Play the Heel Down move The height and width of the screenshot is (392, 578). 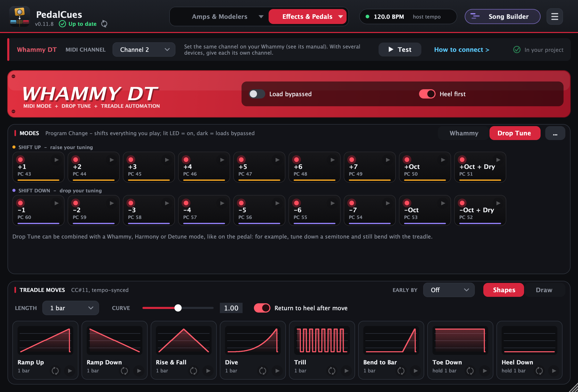[x=554, y=371]
